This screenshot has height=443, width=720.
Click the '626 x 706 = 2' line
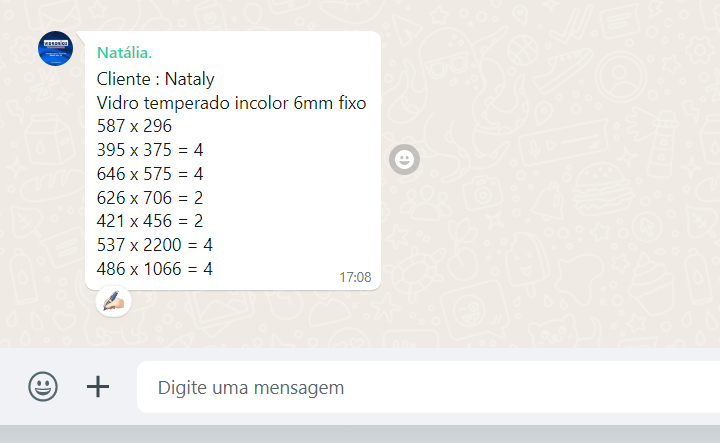click(150, 197)
